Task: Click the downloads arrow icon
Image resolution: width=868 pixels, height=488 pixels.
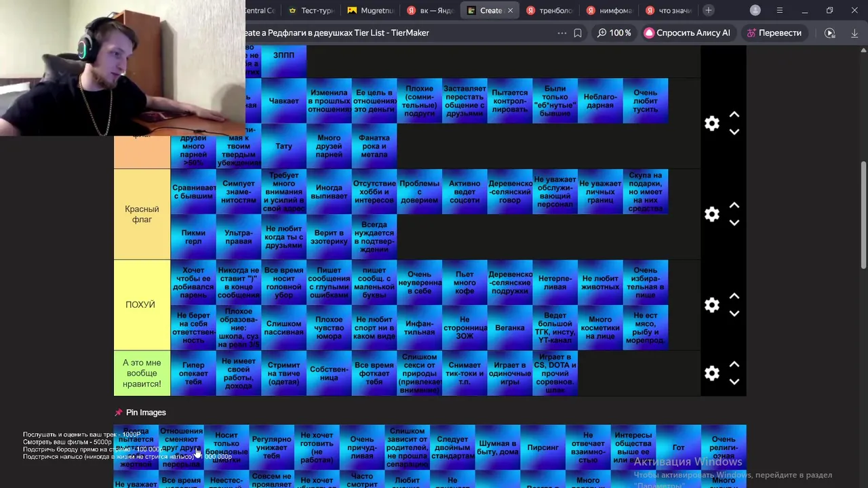Action: point(854,33)
